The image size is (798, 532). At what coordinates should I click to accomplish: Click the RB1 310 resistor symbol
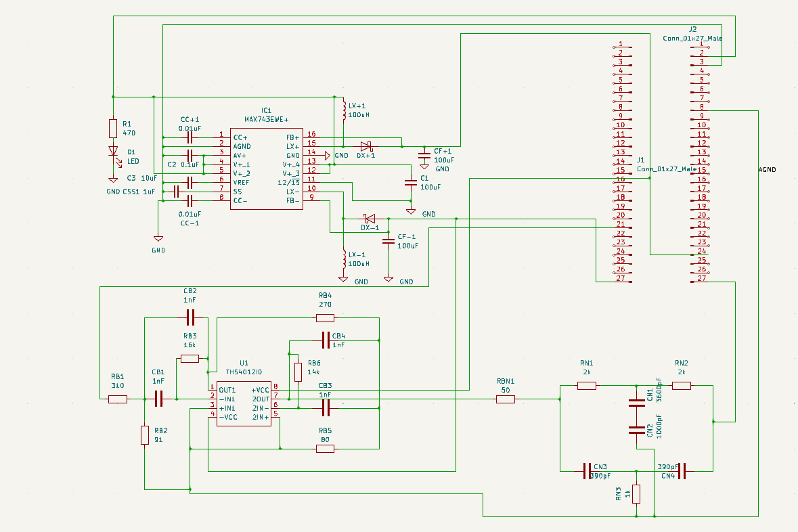pos(118,399)
